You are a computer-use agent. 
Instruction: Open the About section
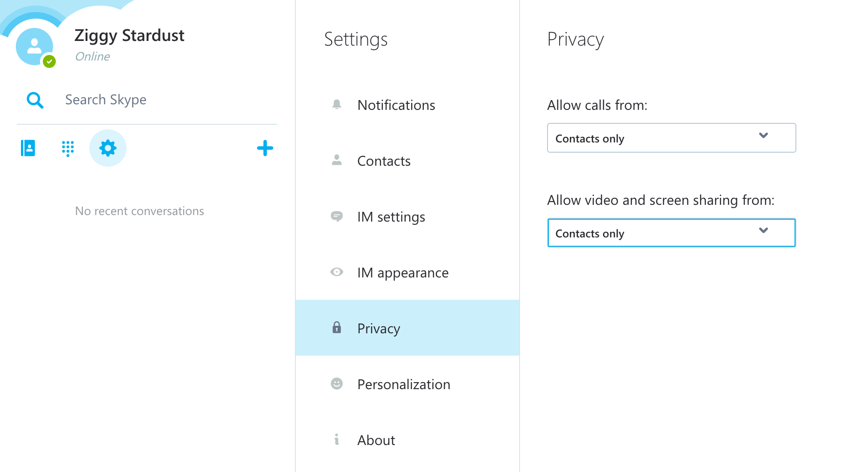coord(407,440)
